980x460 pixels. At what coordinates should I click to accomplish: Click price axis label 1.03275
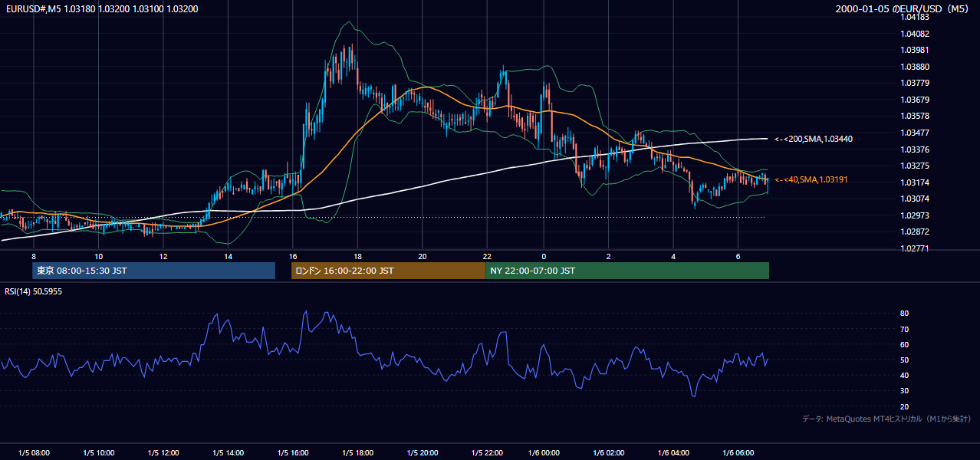(915, 166)
